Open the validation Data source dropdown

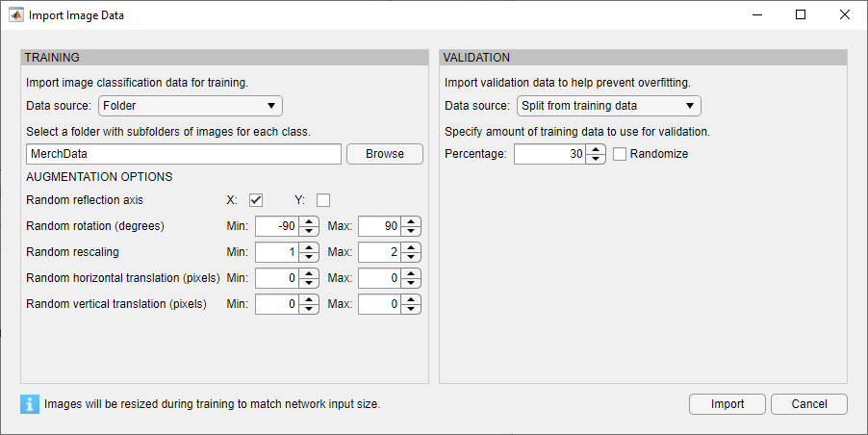click(609, 106)
